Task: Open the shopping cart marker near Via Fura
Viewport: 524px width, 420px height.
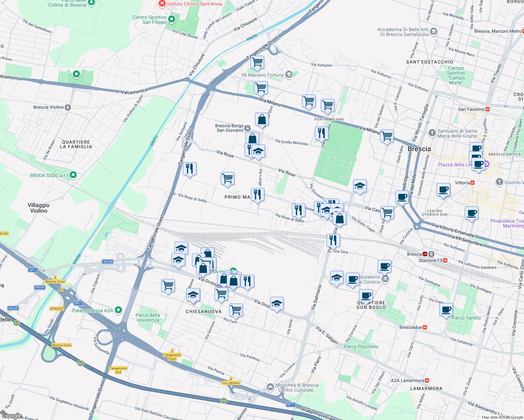Action: coord(235,309)
